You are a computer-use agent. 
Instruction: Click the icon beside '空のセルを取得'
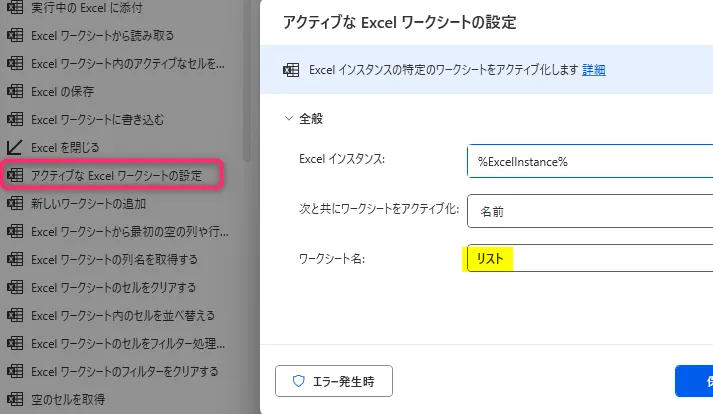(x=15, y=400)
